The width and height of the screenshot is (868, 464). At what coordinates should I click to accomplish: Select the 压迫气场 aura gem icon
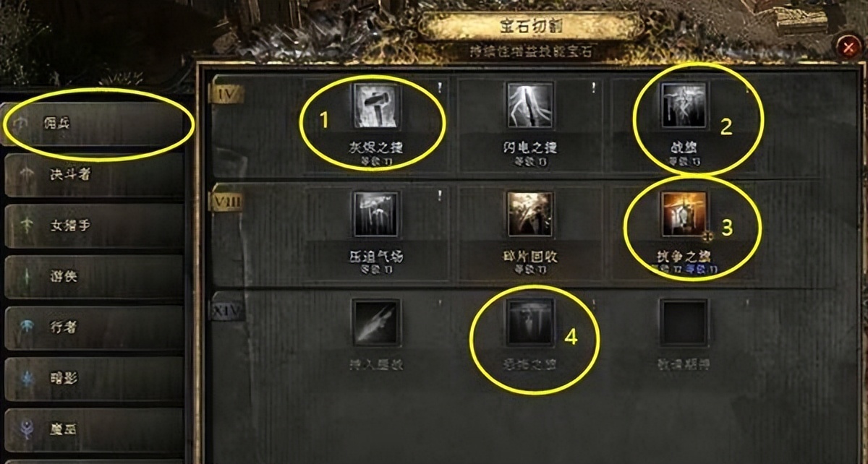click(375, 215)
